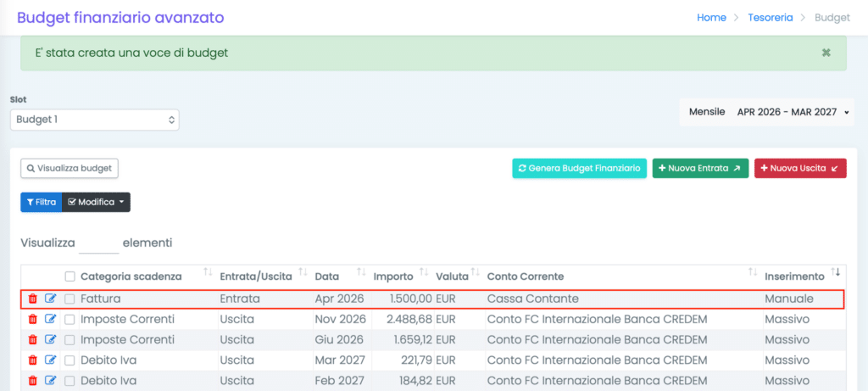Check the Debito Iva Mar 2027 checkbox
868x391 pixels.
[70, 360]
